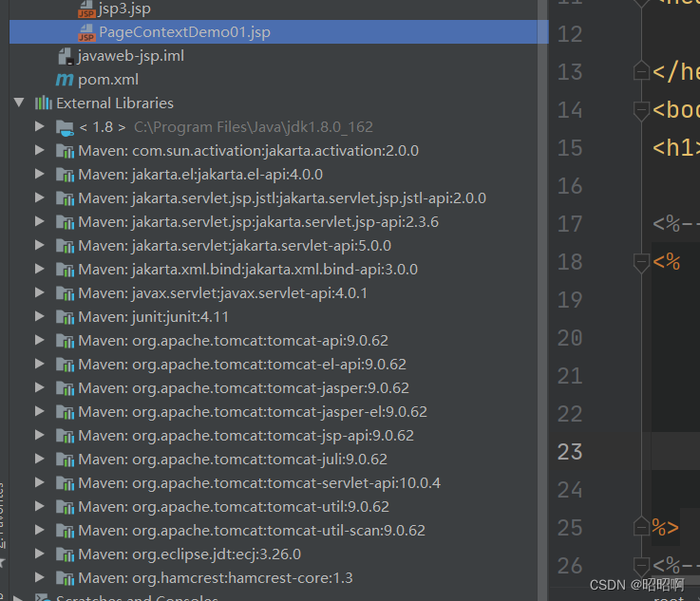Expand tomcat-el-api:9.0.62 library
Screen dimensions: 700x601
coord(40,364)
